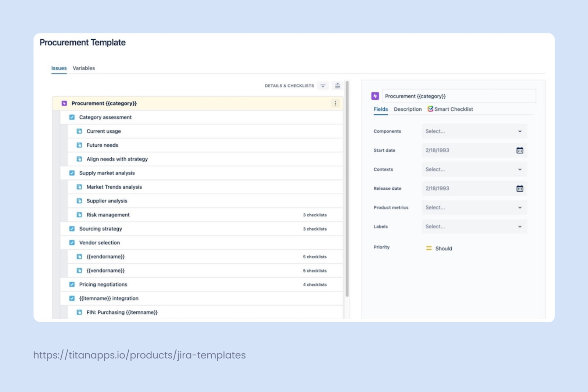The height and width of the screenshot is (392, 588).
Task: Open the Labels dropdown
Action: point(474,227)
